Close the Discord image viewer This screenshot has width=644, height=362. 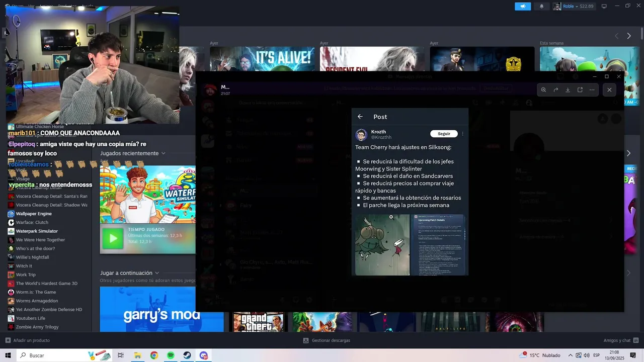click(x=609, y=89)
